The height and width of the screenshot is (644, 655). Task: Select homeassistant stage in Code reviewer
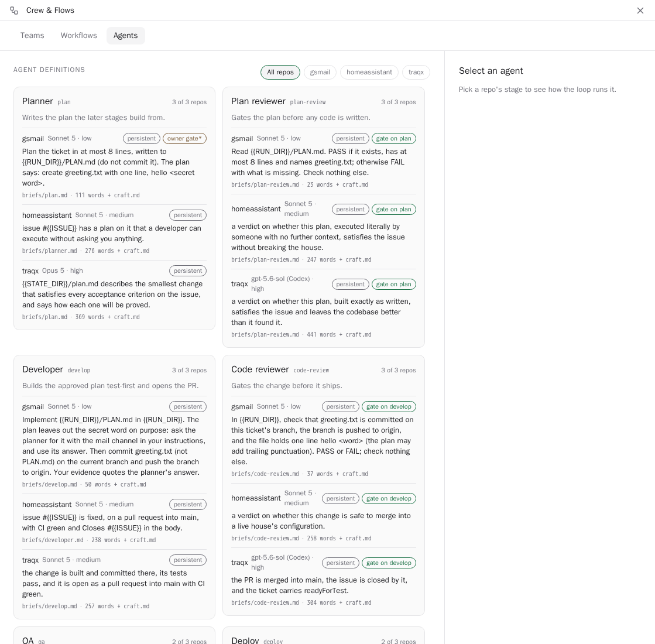coord(323,515)
